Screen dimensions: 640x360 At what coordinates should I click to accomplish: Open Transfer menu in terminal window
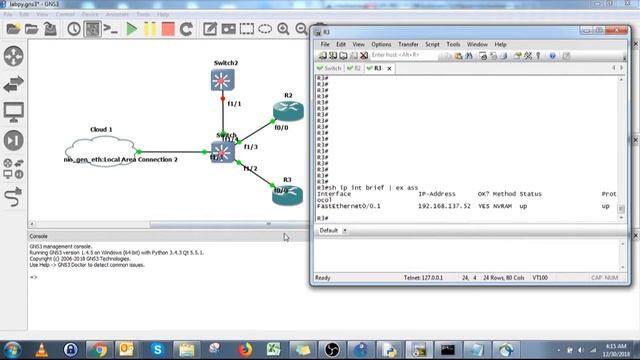click(x=408, y=44)
